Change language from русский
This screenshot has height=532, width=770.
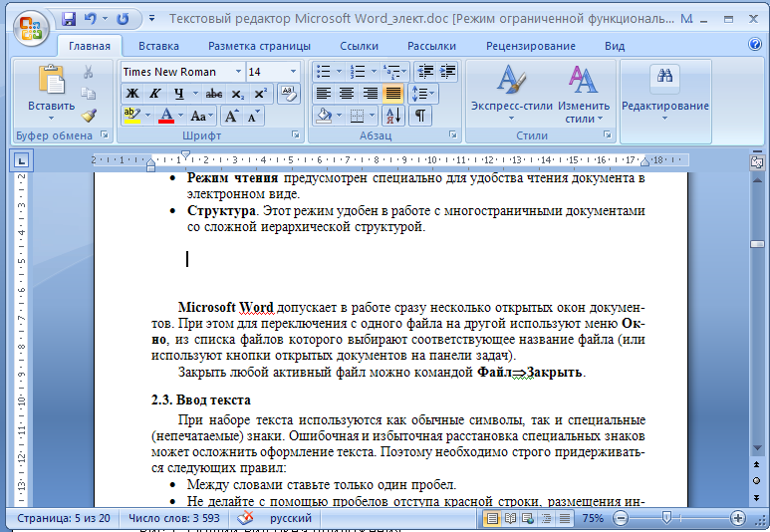point(291,518)
